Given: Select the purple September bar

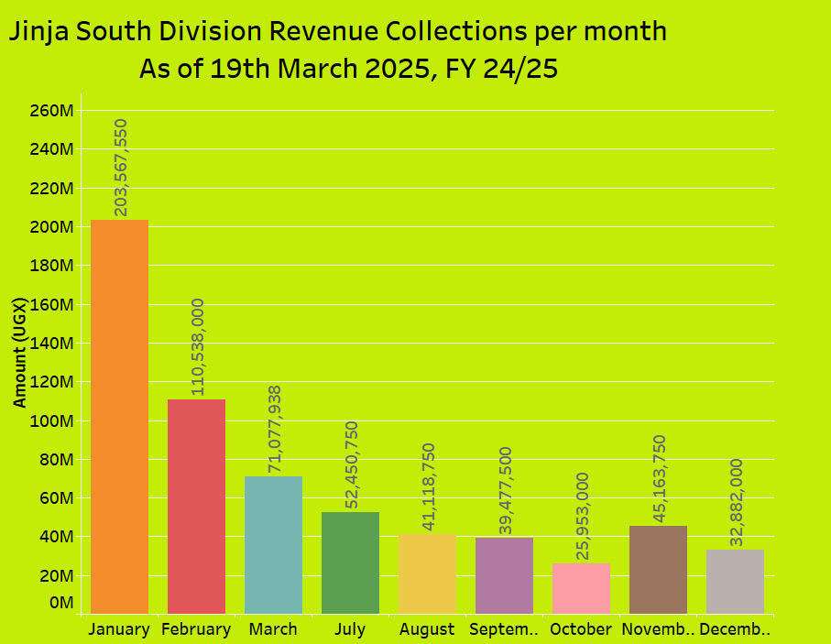Looking at the screenshot, I should coord(504,575).
